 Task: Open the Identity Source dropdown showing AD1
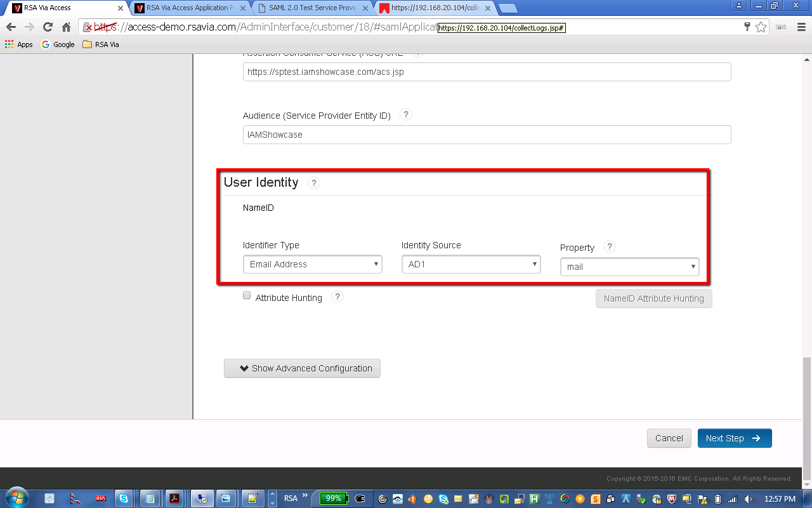471,264
